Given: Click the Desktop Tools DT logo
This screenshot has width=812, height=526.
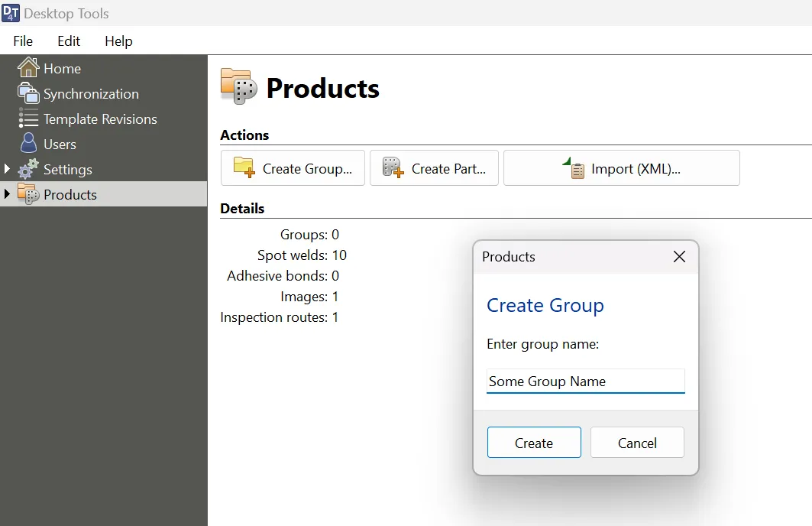Looking at the screenshot, I should point(12,12).
